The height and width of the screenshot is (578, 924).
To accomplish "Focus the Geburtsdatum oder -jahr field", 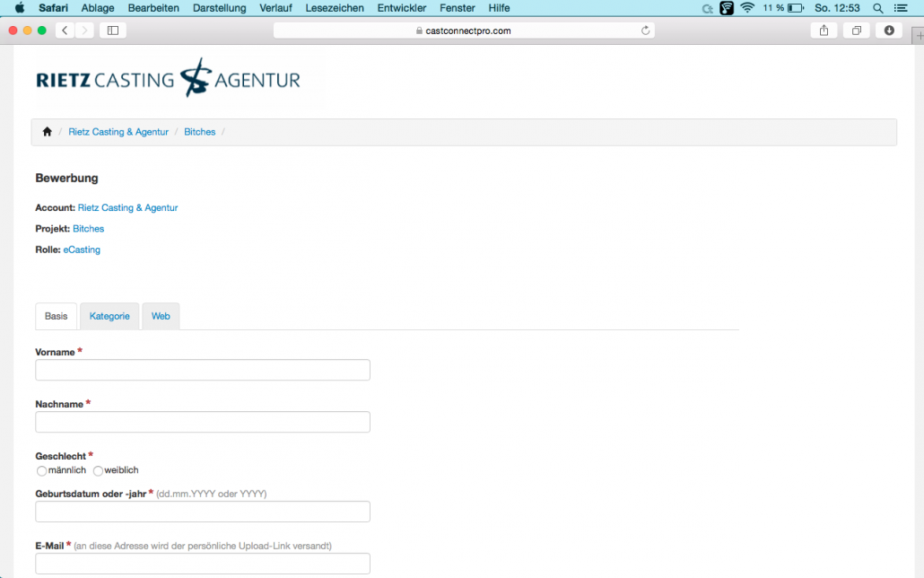I will (203, 512).
